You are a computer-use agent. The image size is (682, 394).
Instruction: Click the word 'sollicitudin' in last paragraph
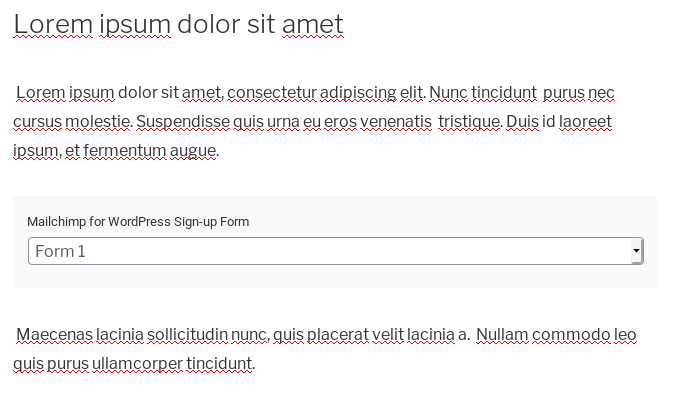point(187,334)
